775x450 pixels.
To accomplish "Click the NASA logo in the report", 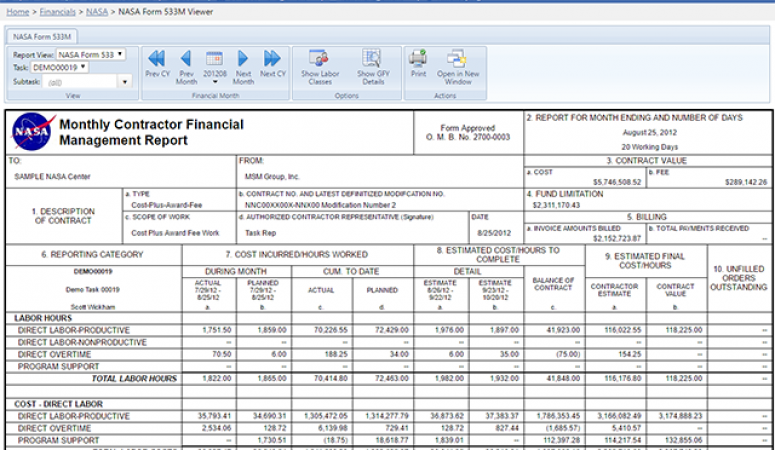I will (33, 132).
